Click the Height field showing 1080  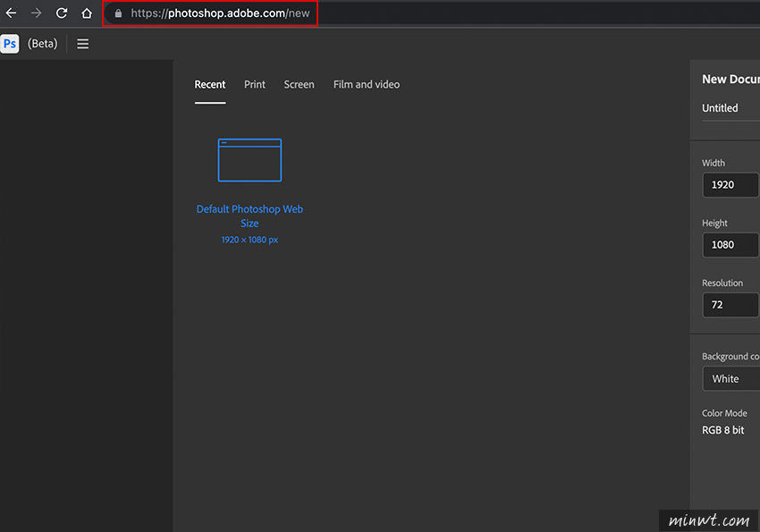[x=730, y=245]
